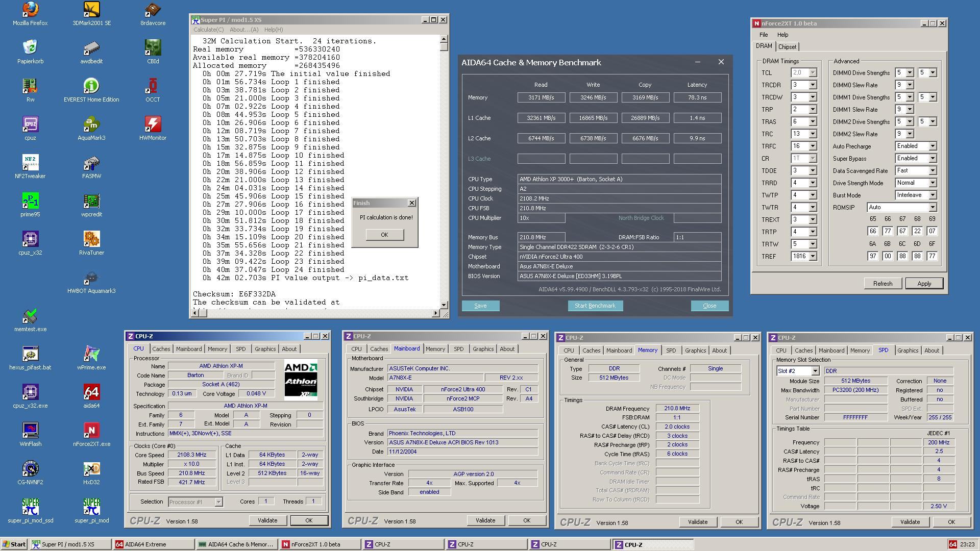Screen dimensions: 980x551
Task: Open Mozilla Firefox desktop icon
Action: [x=30, y=14]
